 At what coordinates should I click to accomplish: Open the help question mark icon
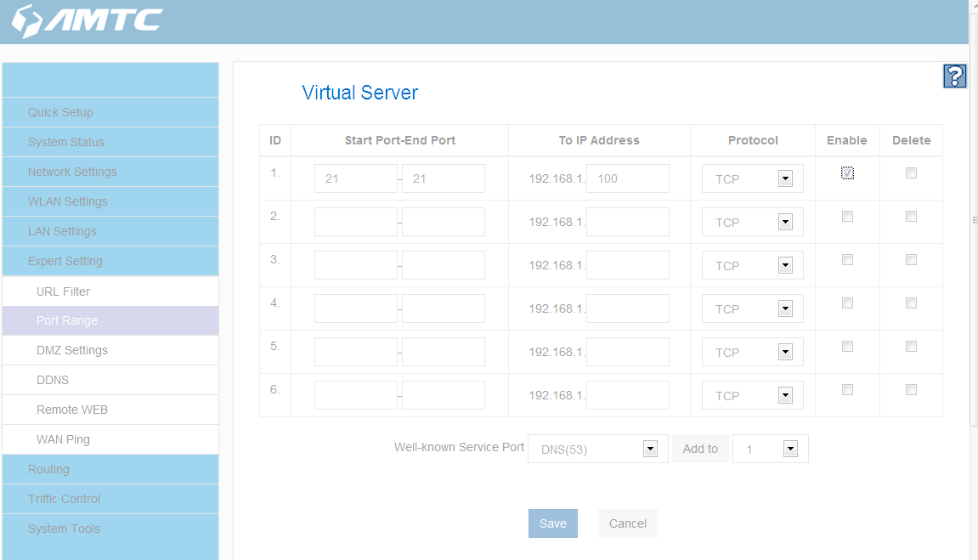click(x=954, y=76)
